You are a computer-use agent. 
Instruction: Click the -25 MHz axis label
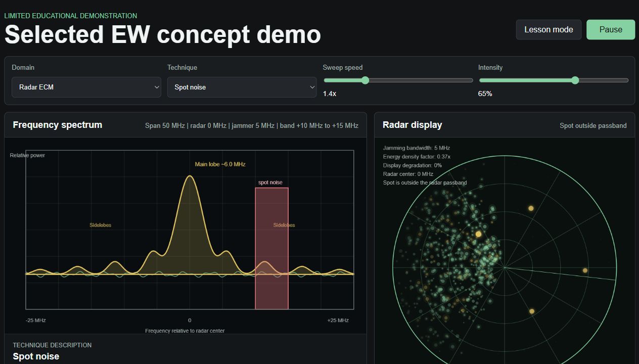pyautogui.click(x=35, y=320)
